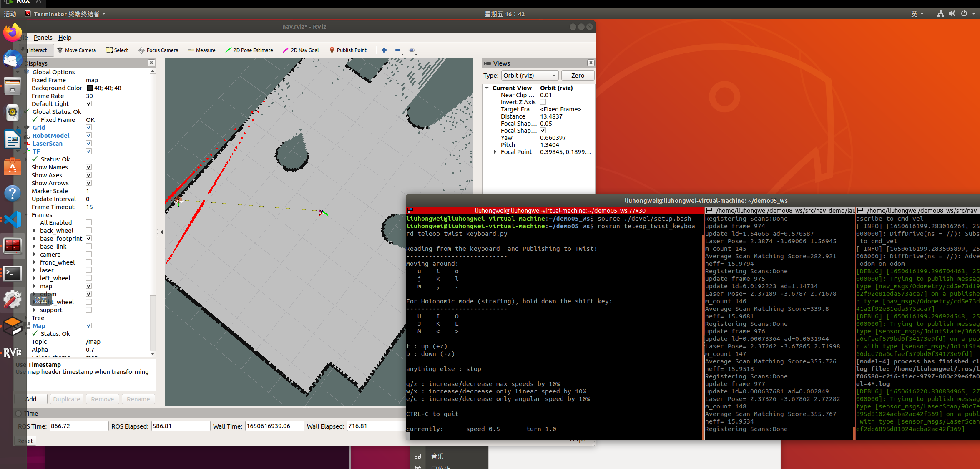Click the plus add-tool icon in the toolbar
The image size is (980, 469).
click(x=384, y=50)
